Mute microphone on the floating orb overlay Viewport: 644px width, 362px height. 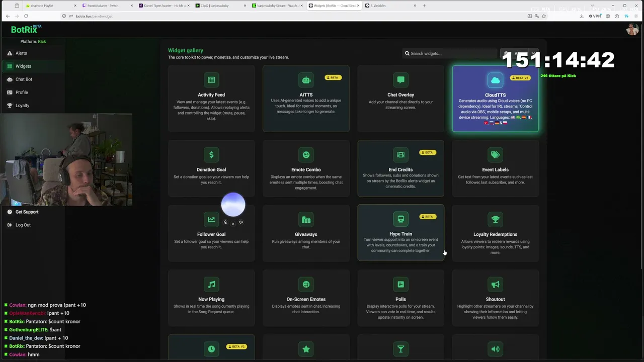pyautogui.click(x=225, y=222)
